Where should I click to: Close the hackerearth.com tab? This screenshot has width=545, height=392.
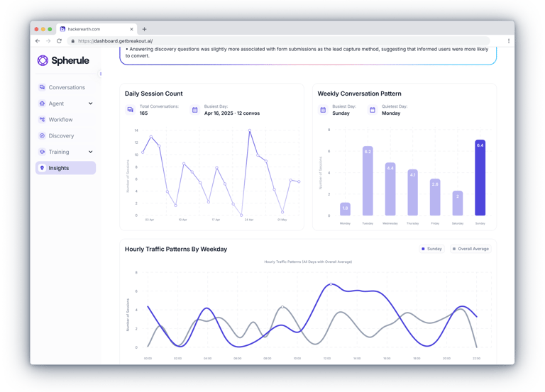click(x=131, y=29)
